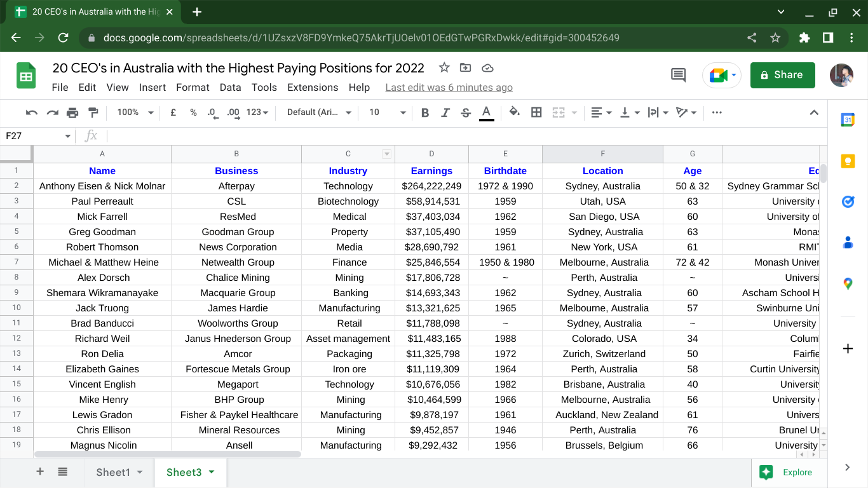Image resolution: width=868 pixels, height=488 pixels.
Task: Click the green Share button
Action: coord(782,75)
